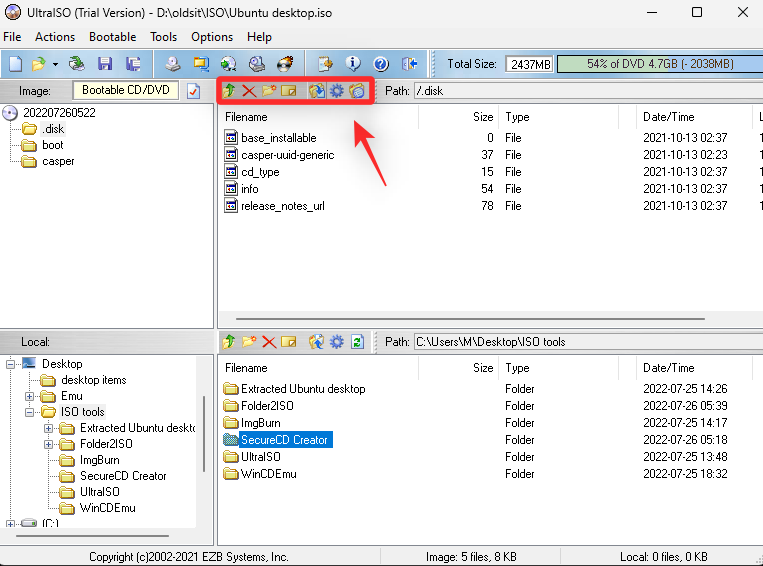Select the 202207260522 root disc node
Screen dimensions: 763x566
(x=59, y=113)
